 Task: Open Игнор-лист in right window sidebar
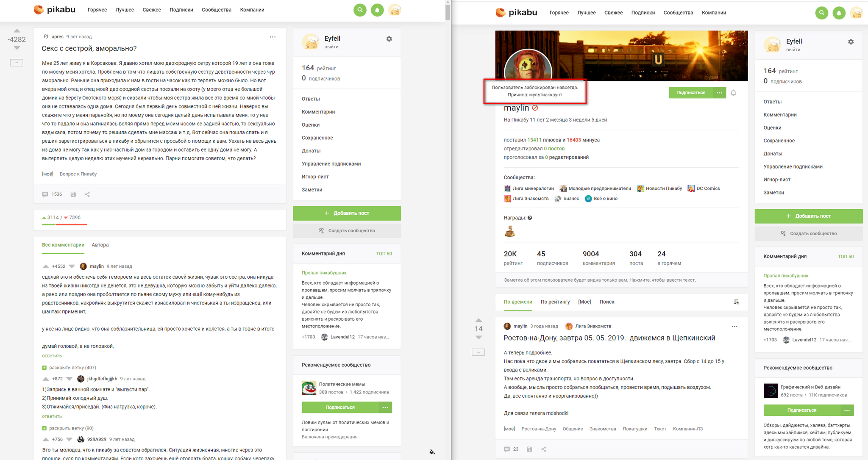777,180
